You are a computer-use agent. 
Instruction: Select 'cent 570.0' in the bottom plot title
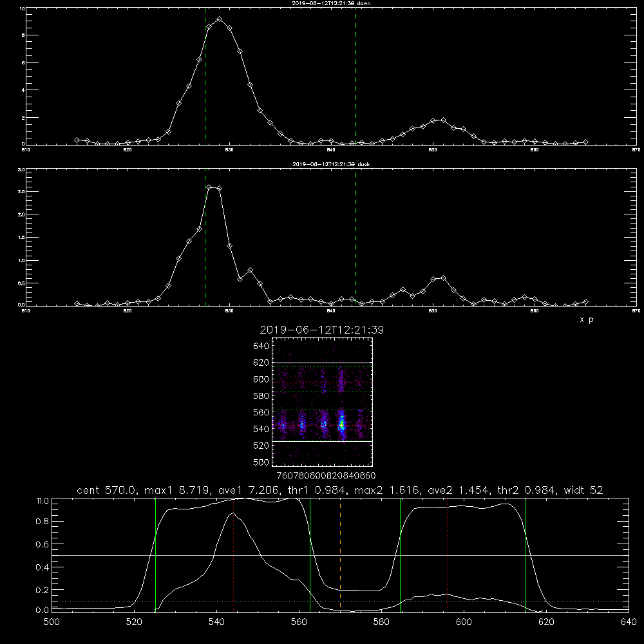(107, 490)
